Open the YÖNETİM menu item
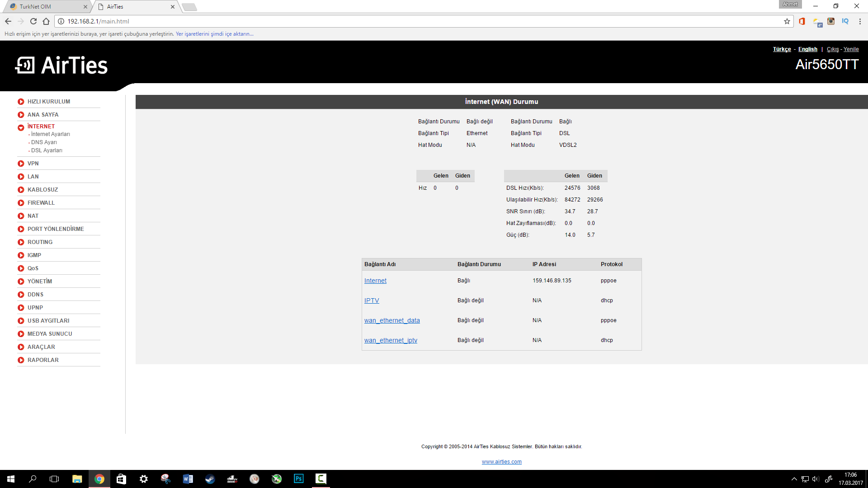The width and height of the screenshot is (868, 488). pos(40,282)
